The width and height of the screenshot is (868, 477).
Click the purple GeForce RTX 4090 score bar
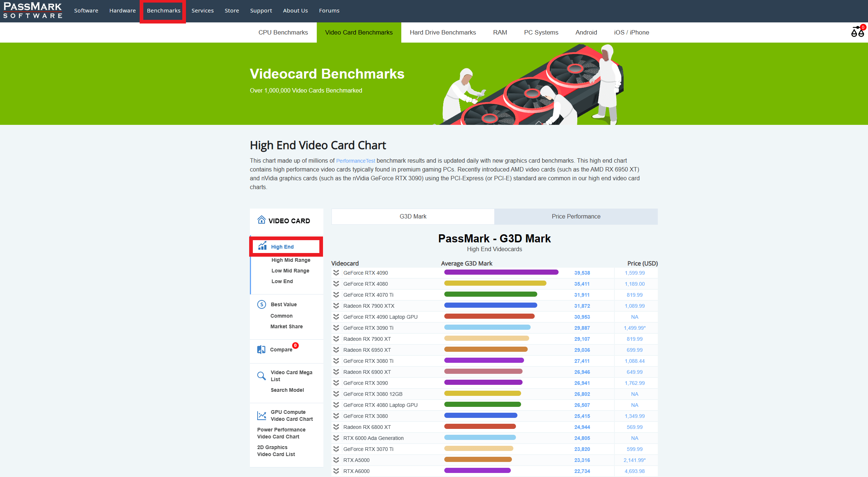click(501, 272)
